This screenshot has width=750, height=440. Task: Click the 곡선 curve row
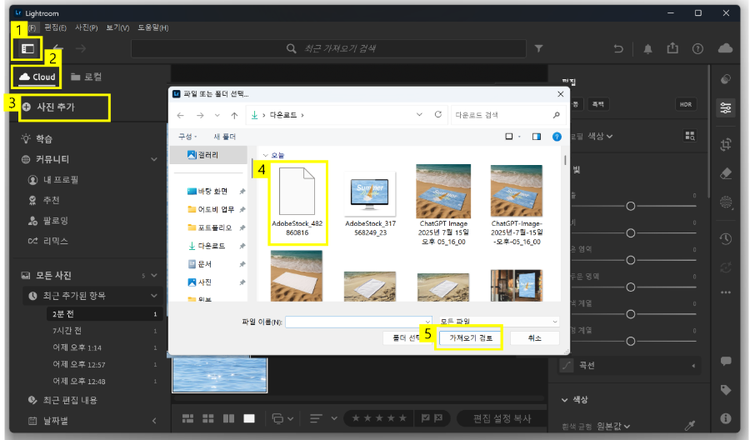(x=629, y=365)
